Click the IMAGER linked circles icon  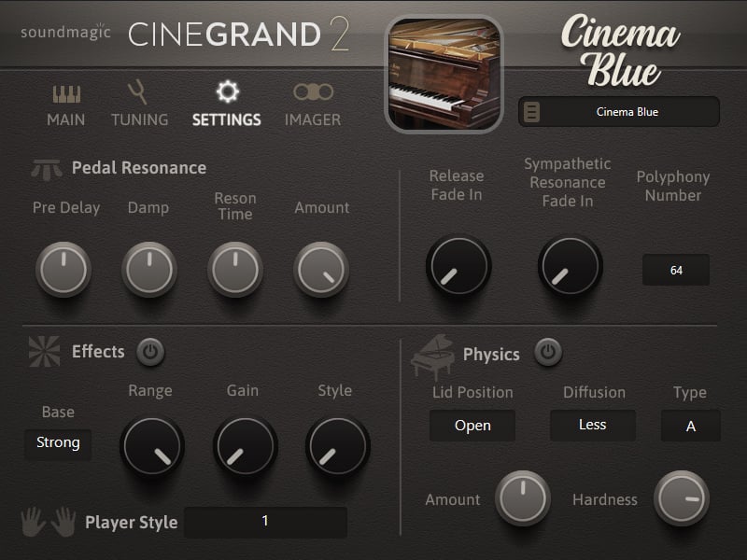313,92
